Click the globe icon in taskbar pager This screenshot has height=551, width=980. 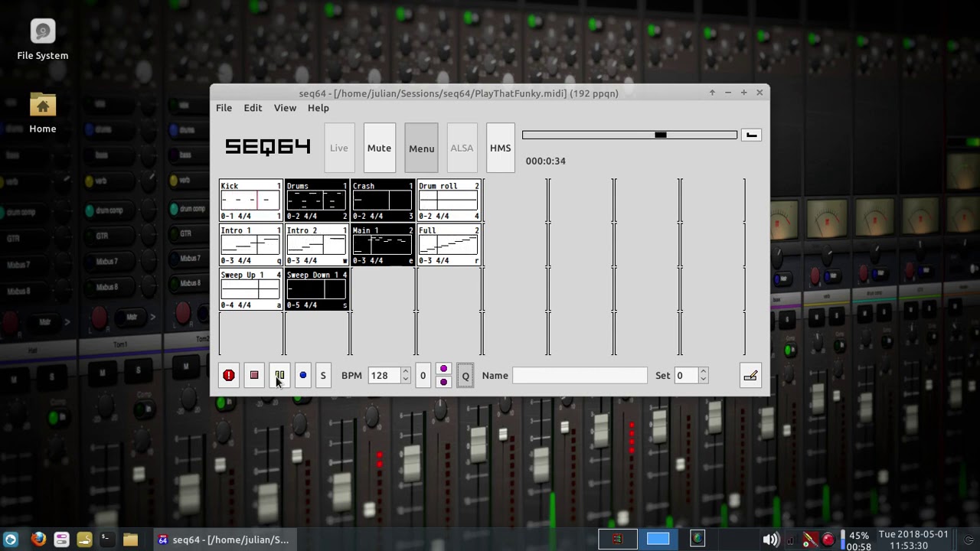coord(697,540)
